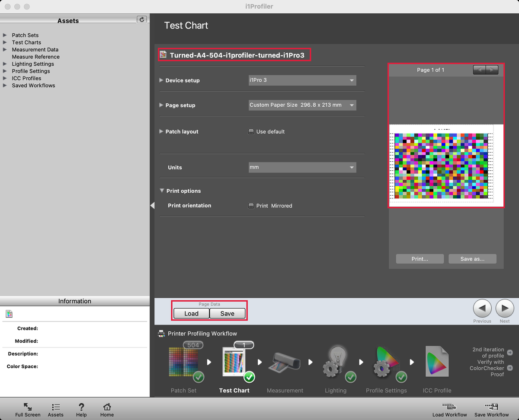The height and width of the screenshot is (420, 519).
Task: Expand ICC Profiles in Assets tree
Action: [x=5, y=78]
